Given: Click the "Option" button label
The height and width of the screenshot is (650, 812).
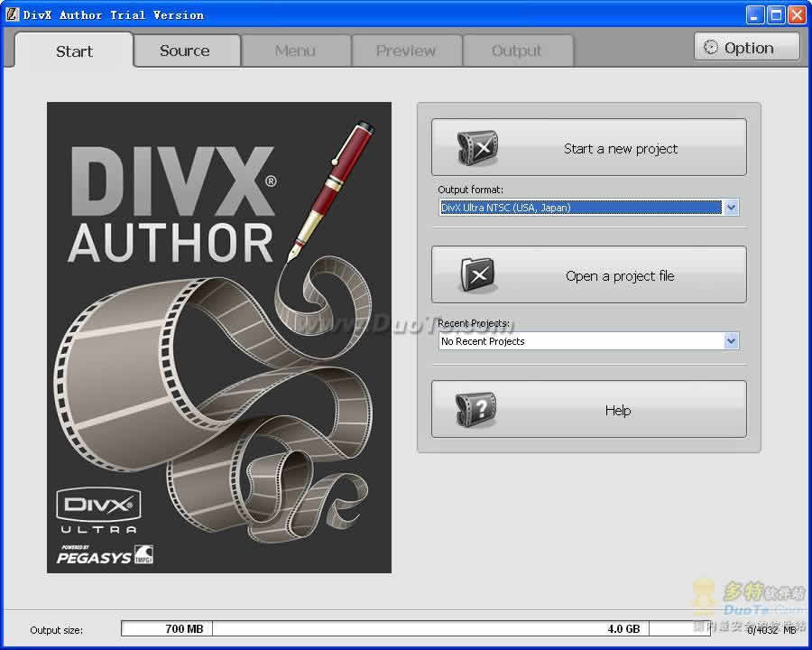Looking at the screenshot, I should pyautogui.click(x=749, y=48).
